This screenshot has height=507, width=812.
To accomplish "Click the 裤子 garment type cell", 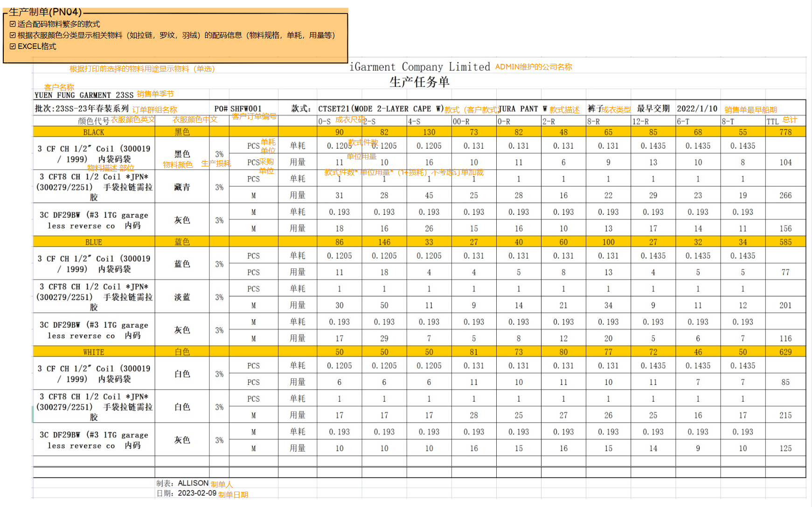I will pyautogui.click(x=595, y=109).
